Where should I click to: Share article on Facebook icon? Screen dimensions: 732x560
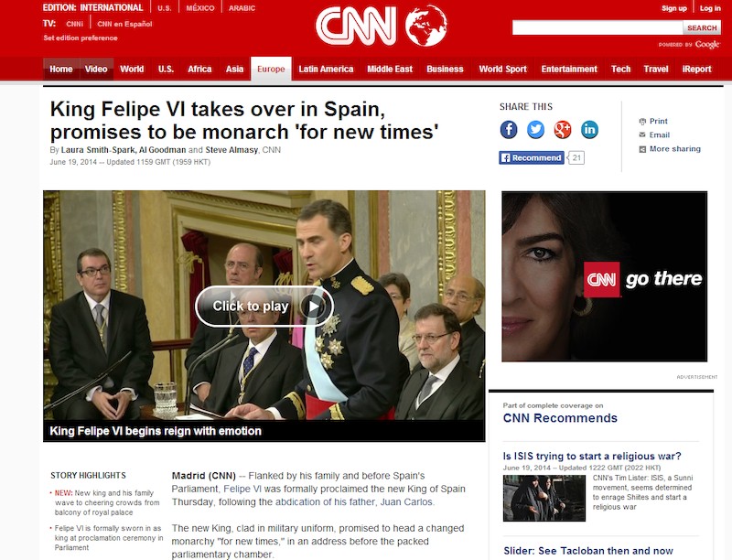point(509,129)
